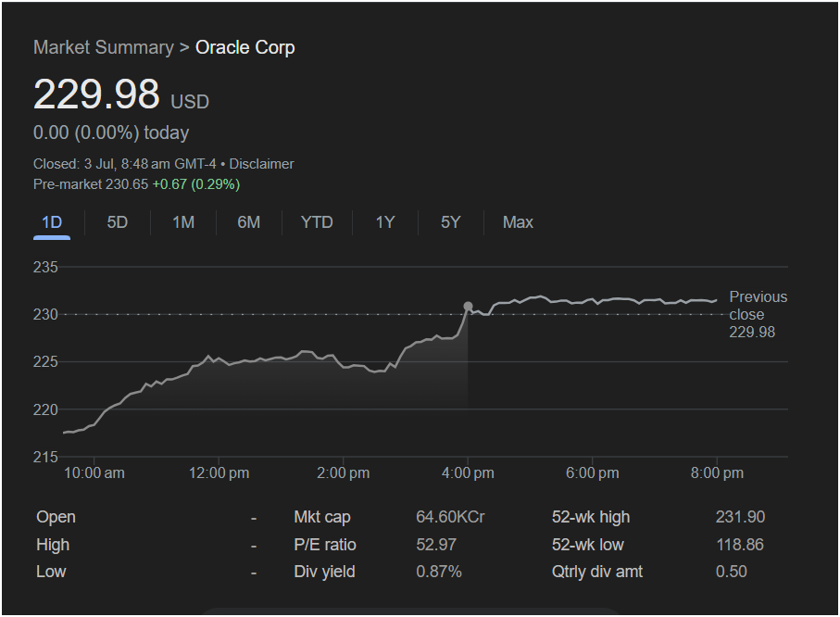Click the Closed: 3 Jul, 8:48 am timestamp
This screenshot has width=840, height=617.
[x=125, y=163]
